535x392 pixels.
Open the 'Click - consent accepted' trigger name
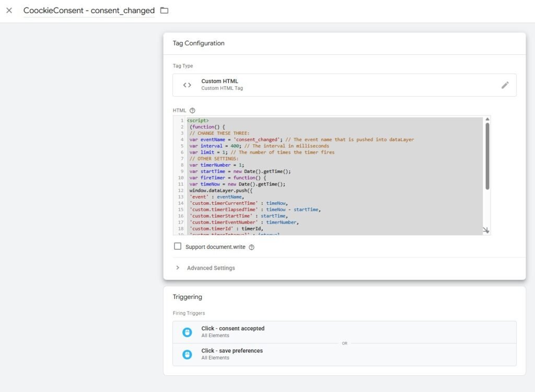click(233, 328)
